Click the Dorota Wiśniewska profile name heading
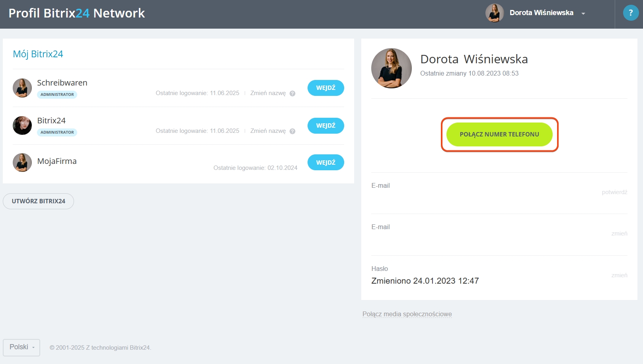The height and width of the screenshot is (364, 643). tap(474, 59)
